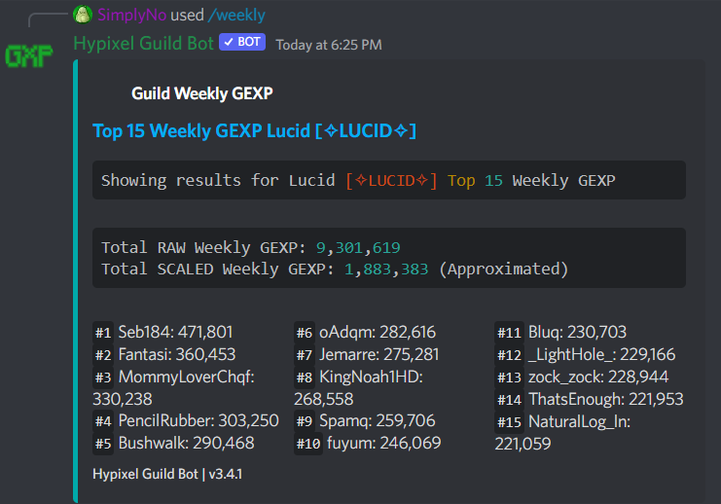721x504 pixels.
Task: Click the 1,883,383 scaled GEXP value
Action: pyautogui.click(x=386, y=269)
